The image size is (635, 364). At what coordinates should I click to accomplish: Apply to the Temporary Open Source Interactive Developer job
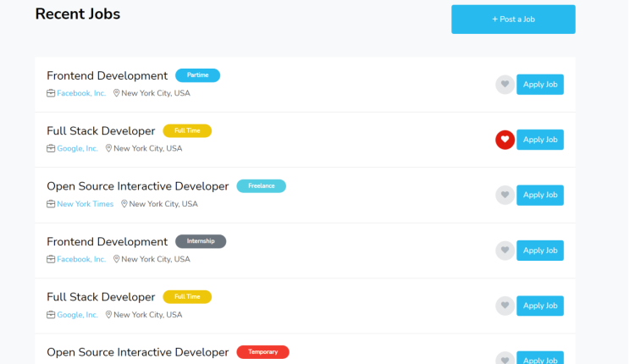tap(540, 358)
